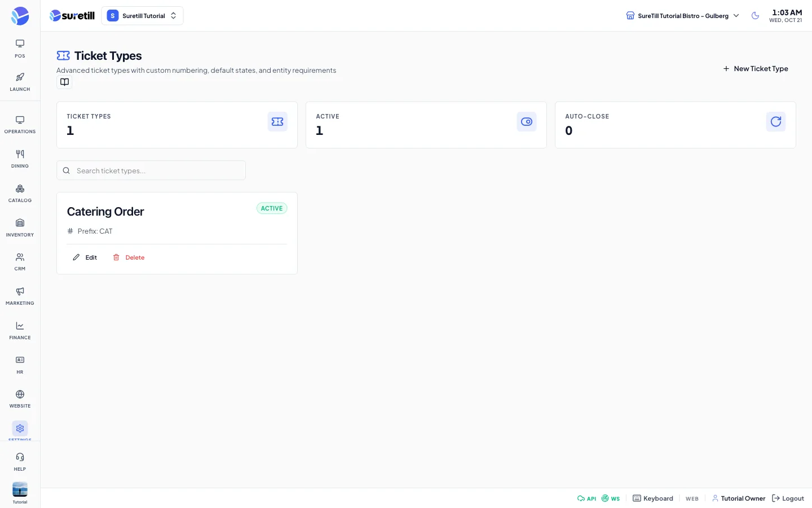Click the eye icon in Active card

tap(527, 121)
